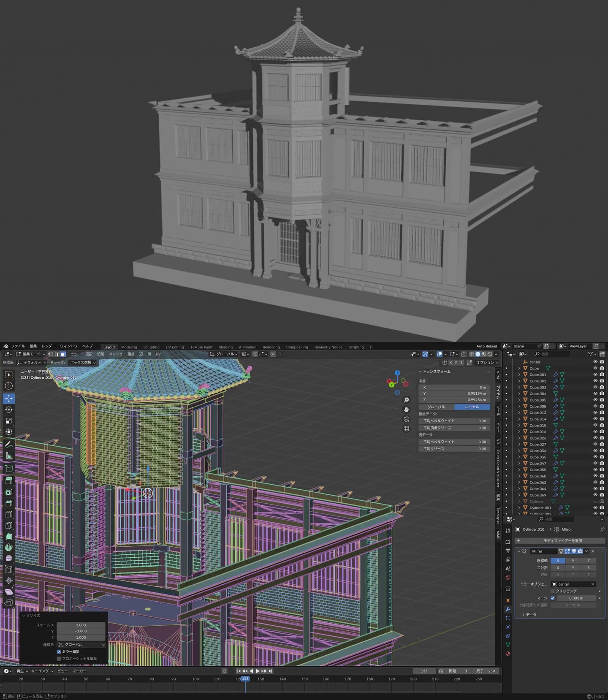The image size is (608, 700).
Task: Switch to UV Editing workspace tab
Action: [175, 347]
